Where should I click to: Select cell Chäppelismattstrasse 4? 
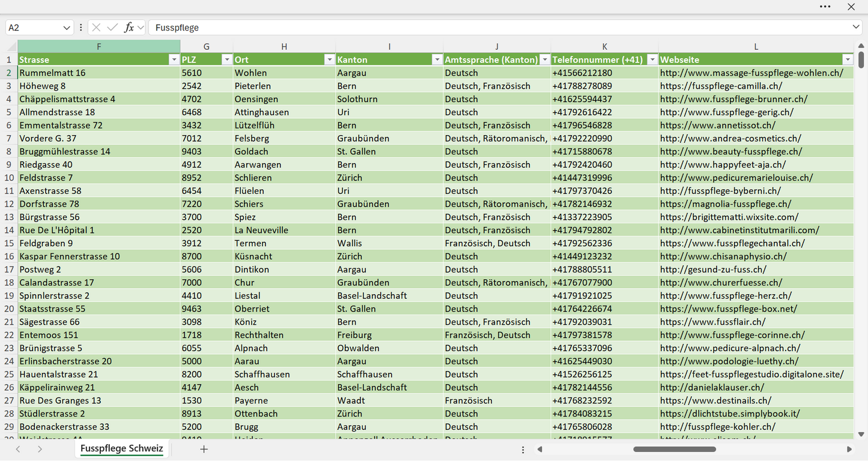point(99,99)
